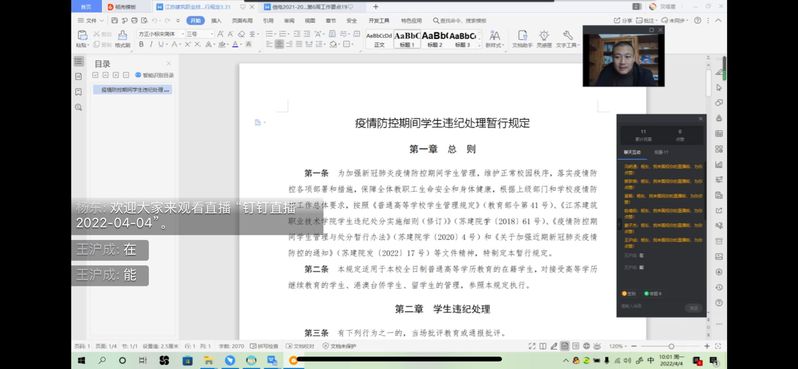Switch to the 页面布局 ribbon tab

(242, 20)
